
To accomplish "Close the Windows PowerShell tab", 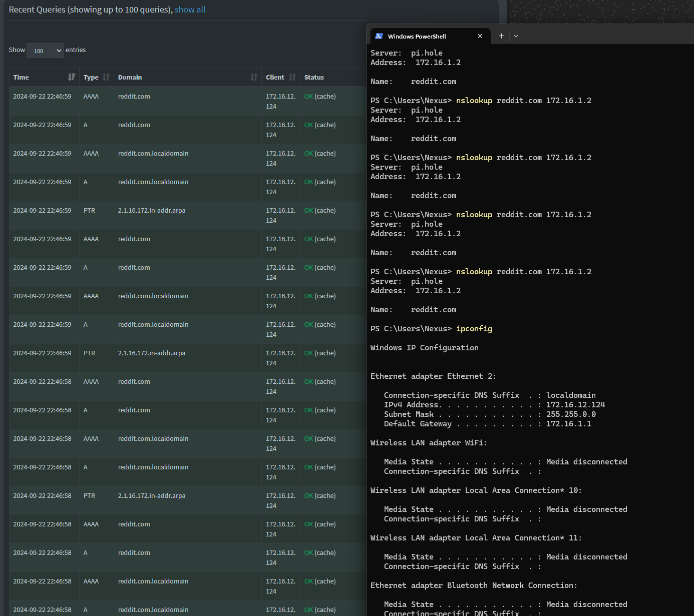I will pos(480,36).
